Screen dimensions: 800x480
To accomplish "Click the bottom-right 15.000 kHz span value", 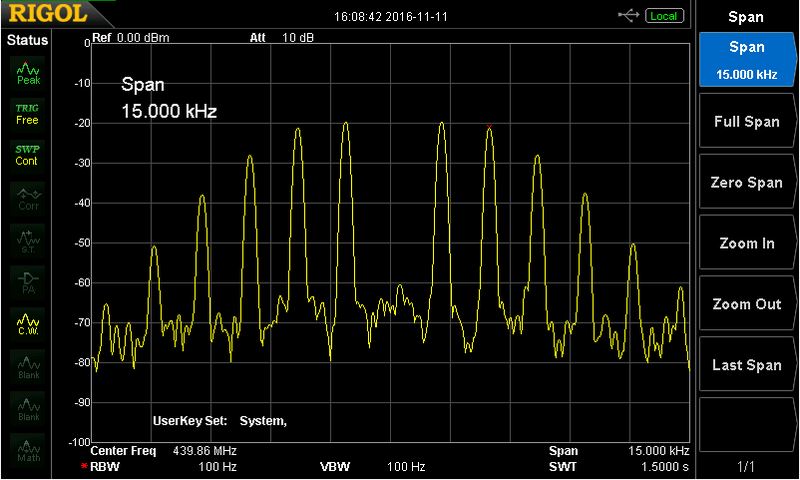I will pyautogui.click(x=659, y=451).
